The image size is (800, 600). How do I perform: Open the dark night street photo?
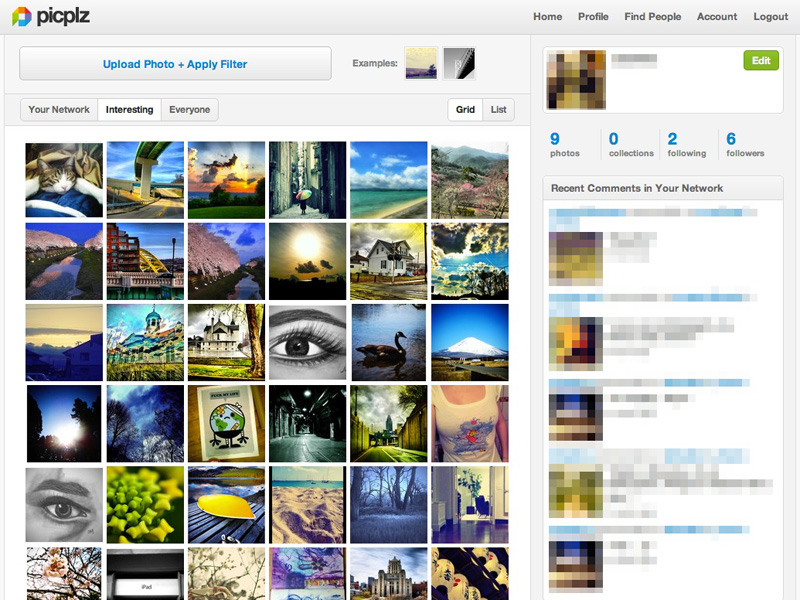(307, 423)
